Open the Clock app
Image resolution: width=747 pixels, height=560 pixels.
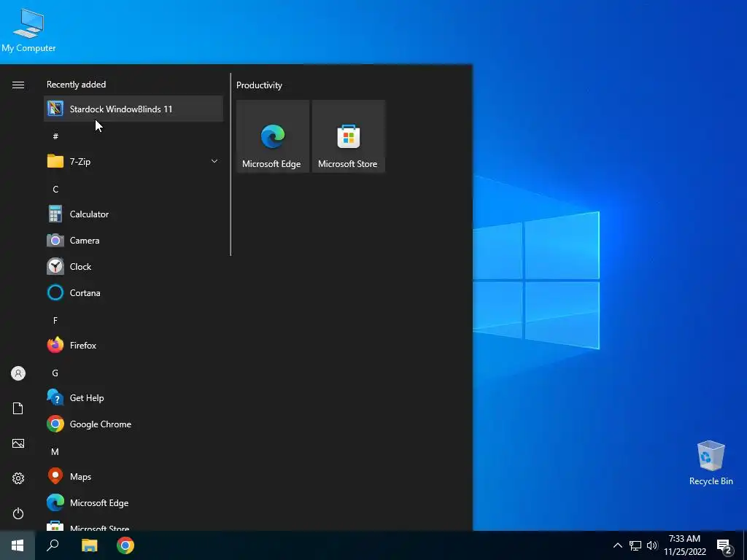[133, 267]
